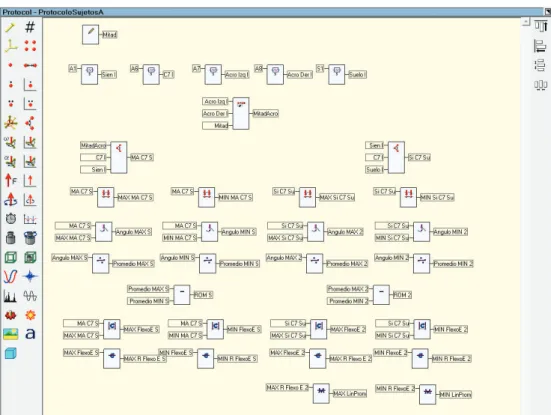Click the Angulo MIN S output label

(x=239, y=232)
